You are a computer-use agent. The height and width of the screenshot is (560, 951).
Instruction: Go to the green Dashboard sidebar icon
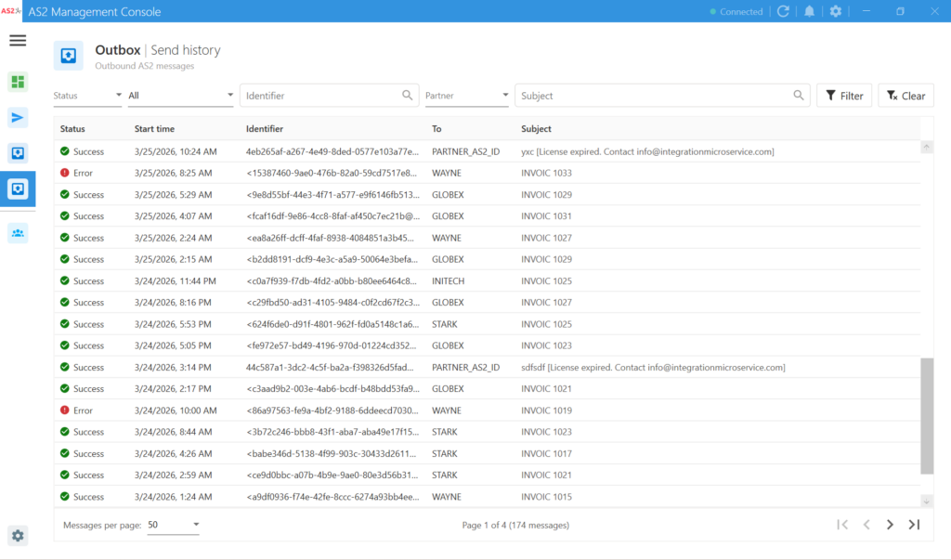pos(18,82)
